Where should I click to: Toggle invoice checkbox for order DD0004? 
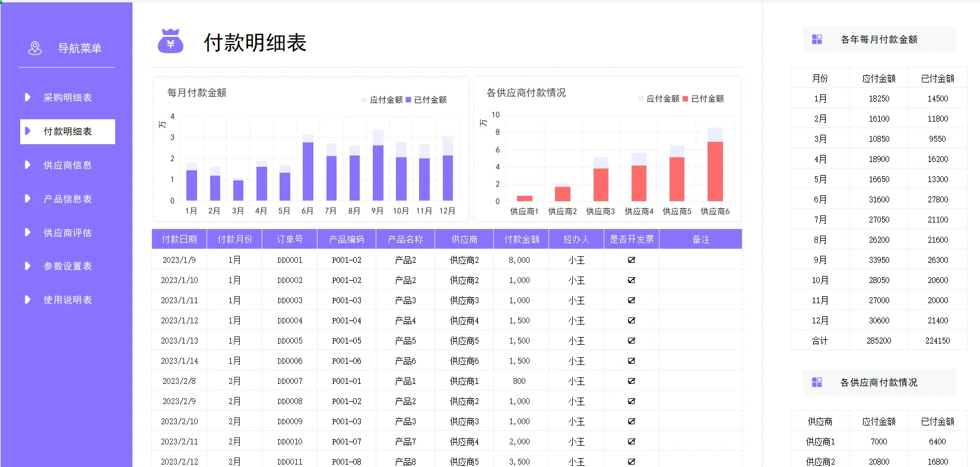(x=632, y=320)
